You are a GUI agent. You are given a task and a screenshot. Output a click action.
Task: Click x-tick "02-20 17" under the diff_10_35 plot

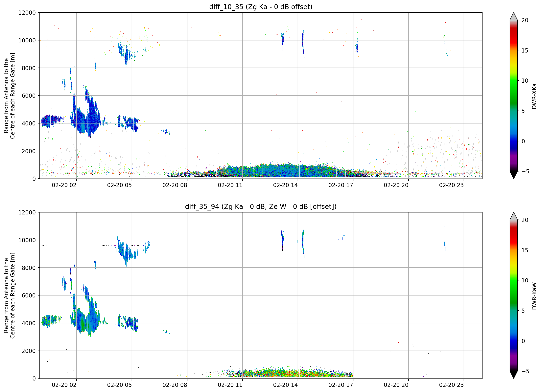pos(341,185)
